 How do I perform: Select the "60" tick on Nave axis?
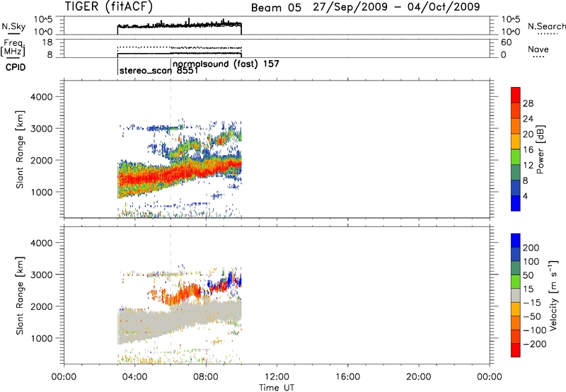pyautogui.click(x=507, y=42)
